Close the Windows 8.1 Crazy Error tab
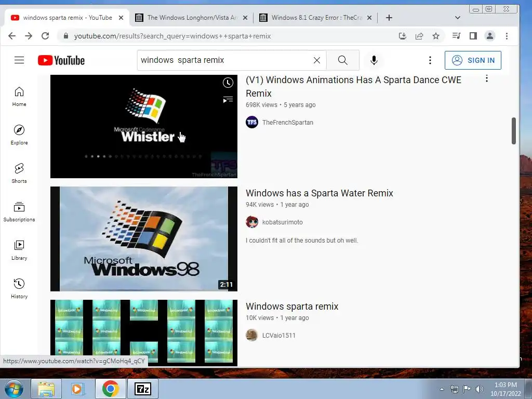The width and height of the screenshot is (532, 399). coord(369,18)
